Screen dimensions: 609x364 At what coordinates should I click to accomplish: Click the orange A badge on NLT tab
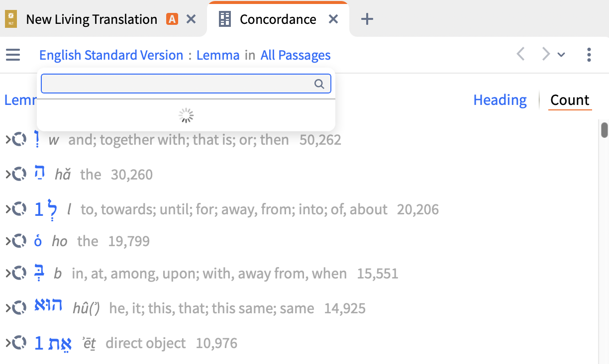click(172, 19)
